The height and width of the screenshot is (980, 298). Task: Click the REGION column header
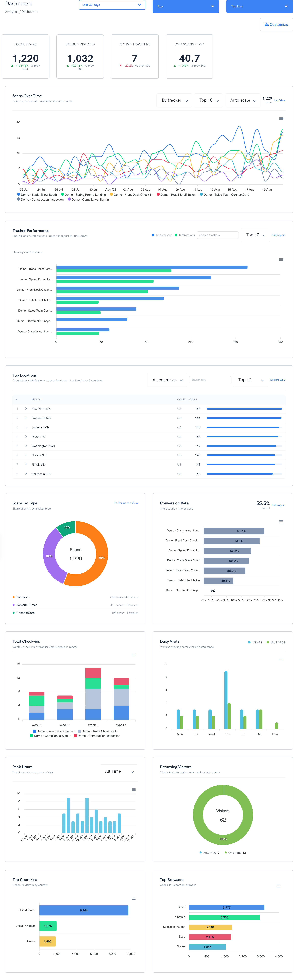pyautogui.click(x=36, y=399)
